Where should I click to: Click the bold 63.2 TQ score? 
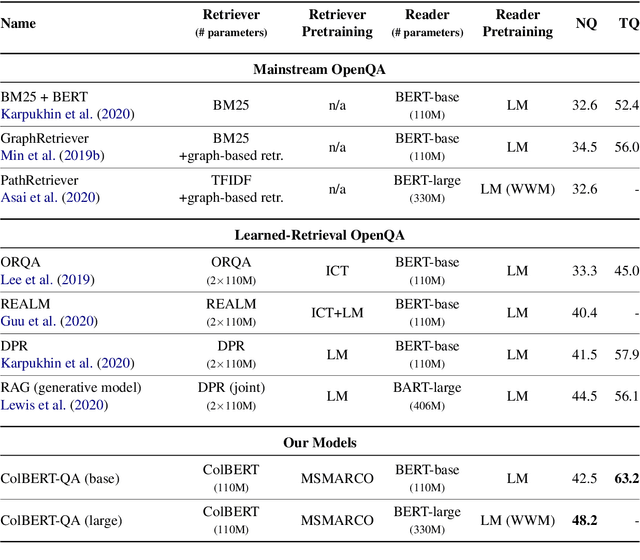click(x=628, y=478)
